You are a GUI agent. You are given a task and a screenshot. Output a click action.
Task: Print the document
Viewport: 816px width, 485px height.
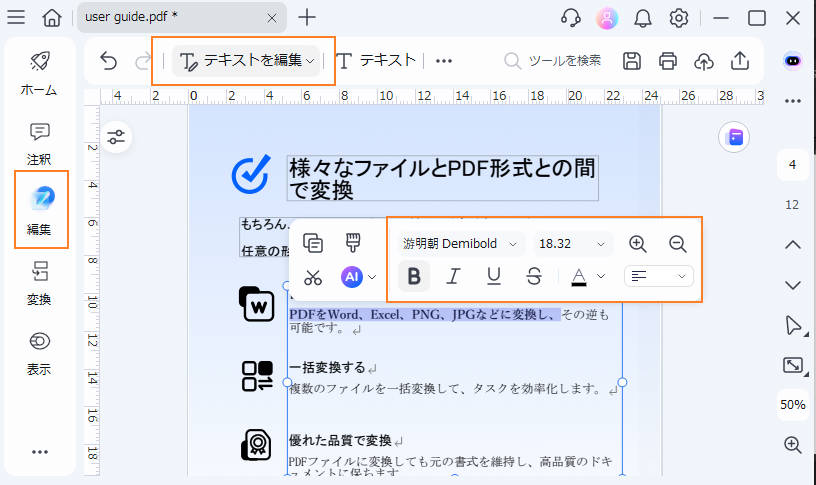(668, 61)
